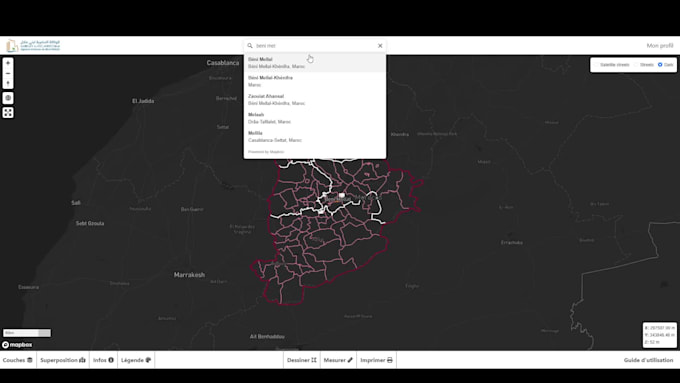Click the Mapbox logo
This screenshot has width=680, height=383.
17,345
